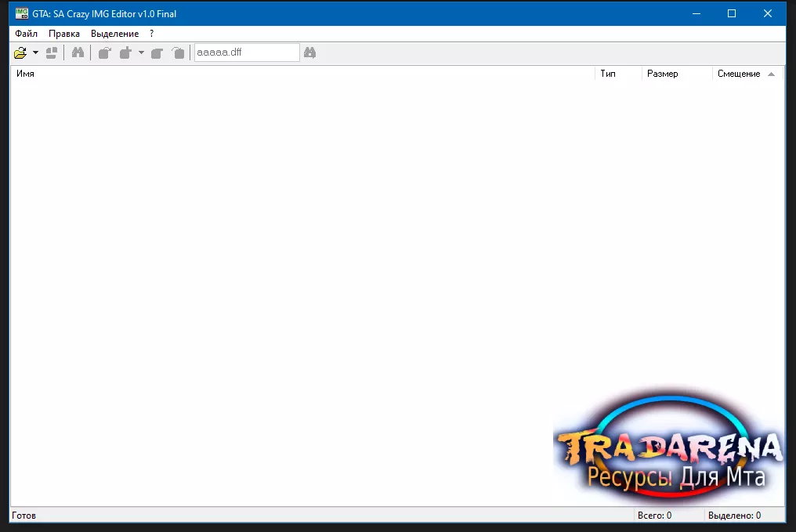Click the binoculars find icon left of extract

(x=78, y=52)
